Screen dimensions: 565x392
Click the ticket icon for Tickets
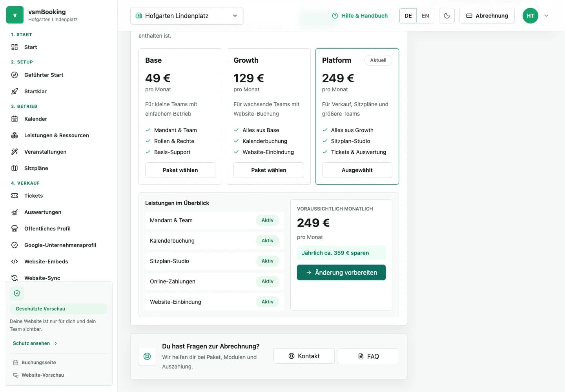(x=15, y=196)
